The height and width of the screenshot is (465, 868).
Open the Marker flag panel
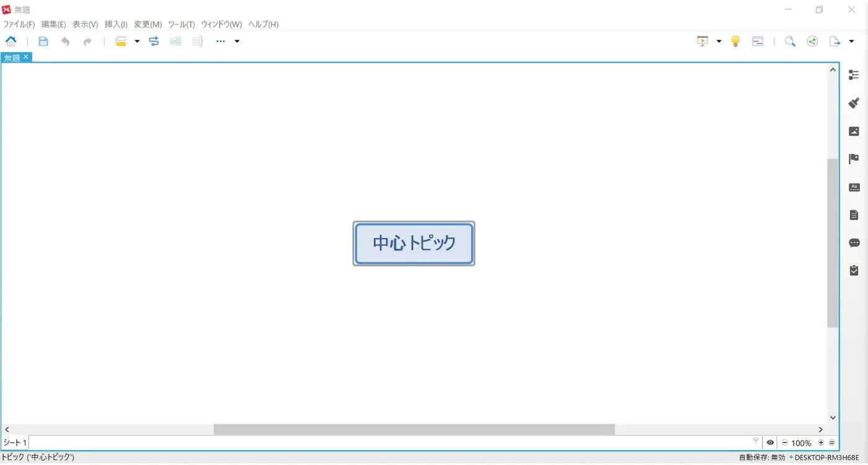[x=854, y=159]
